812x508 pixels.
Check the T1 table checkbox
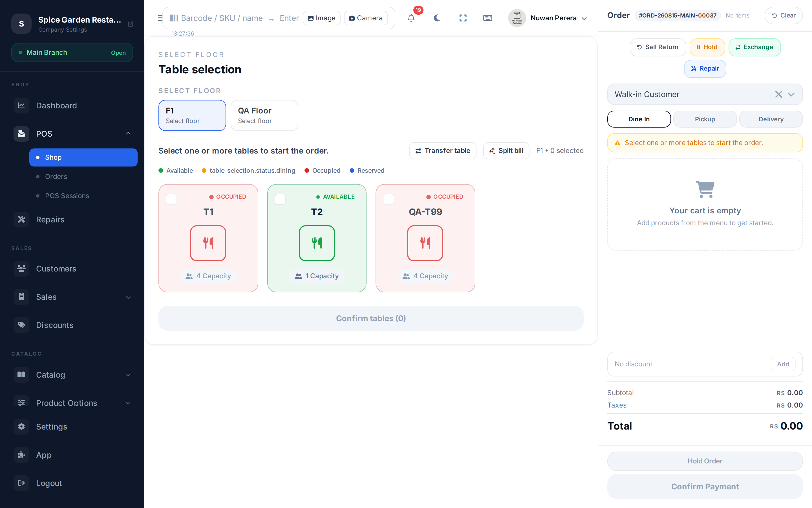[x=171, y=199]
